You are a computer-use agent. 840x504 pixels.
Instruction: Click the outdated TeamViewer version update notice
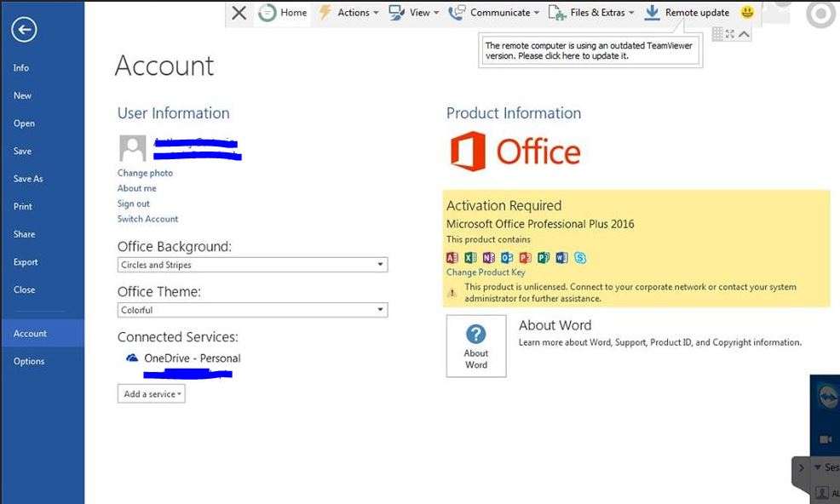590,51
